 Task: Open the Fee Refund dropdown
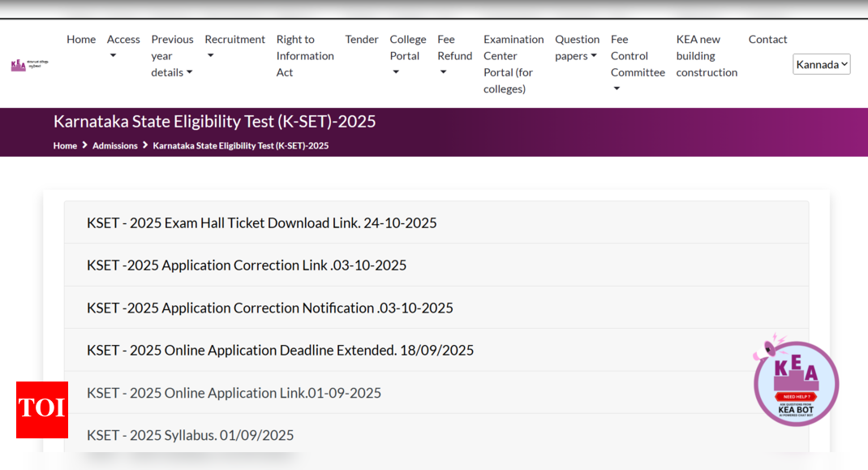click(454, 55)
